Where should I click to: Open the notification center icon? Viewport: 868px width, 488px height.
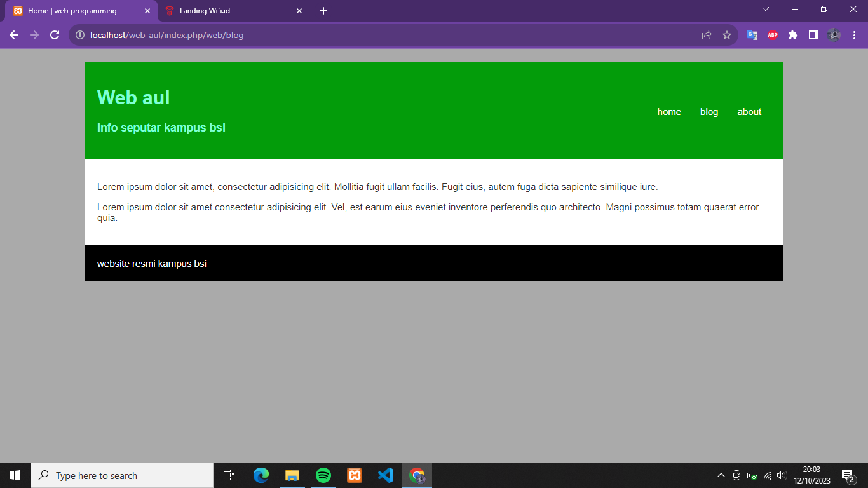point(848,475)
